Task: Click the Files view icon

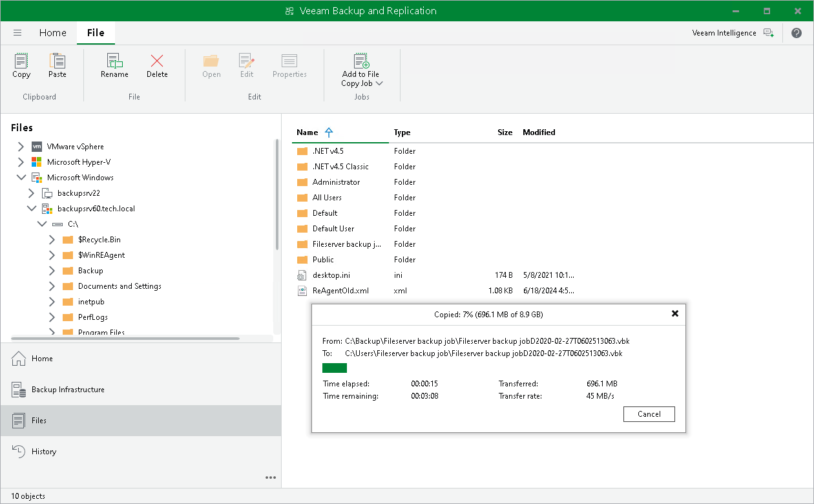Action: coord(19,420)
